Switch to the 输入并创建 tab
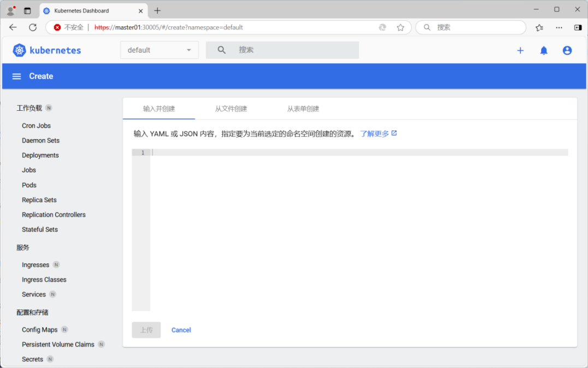Viewport: 588px width, 368px height. [x=159, y=109]
